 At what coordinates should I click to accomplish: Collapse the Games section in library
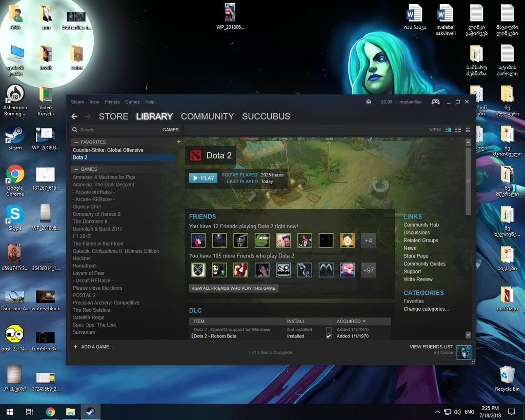[76, 169]
